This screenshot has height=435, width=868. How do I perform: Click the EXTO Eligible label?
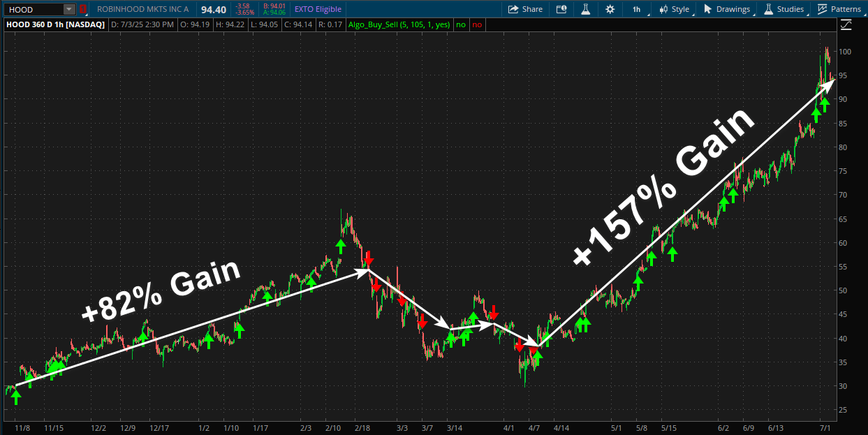(x=318, y=9)
